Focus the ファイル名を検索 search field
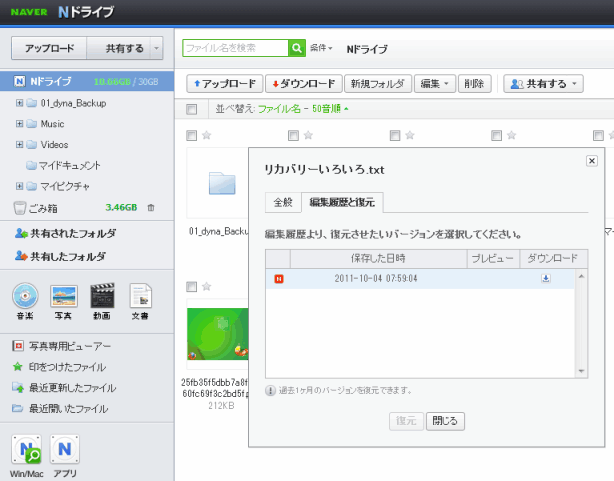Image resolution: width=614 pixels, height=481 pixels. pyautogui.click(x=235, y=48)
